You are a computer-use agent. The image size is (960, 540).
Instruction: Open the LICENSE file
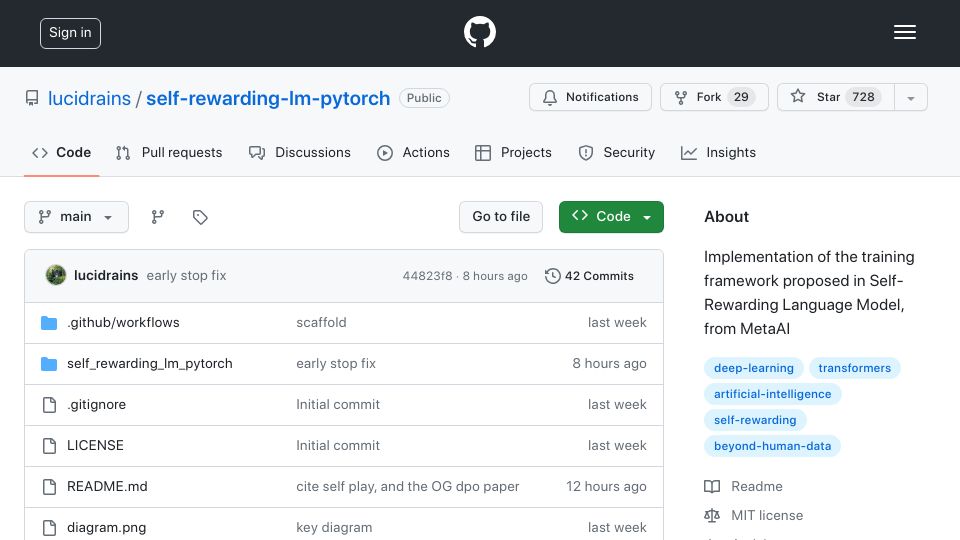tap(96, 446)
